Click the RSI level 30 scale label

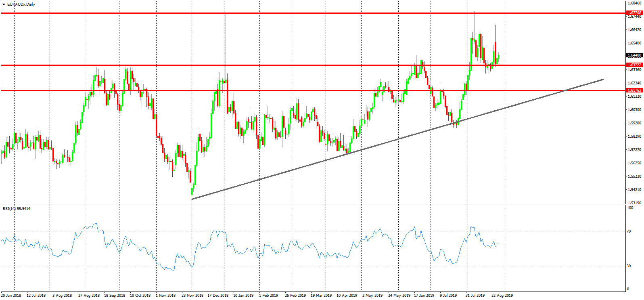coord(629,266)
